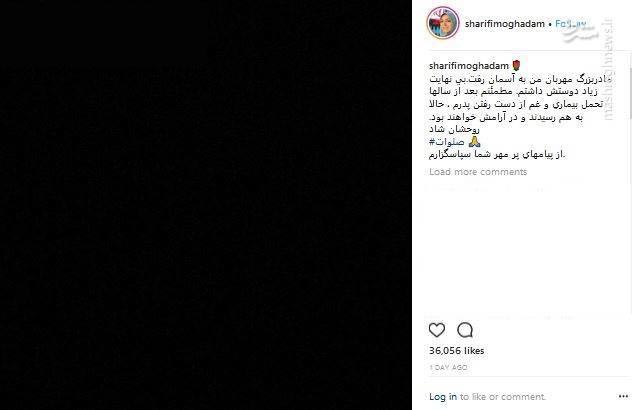Click the comments panel scrollbar
Screen dimensions: 632x410
pyautogui.click(x=630, y=87)
